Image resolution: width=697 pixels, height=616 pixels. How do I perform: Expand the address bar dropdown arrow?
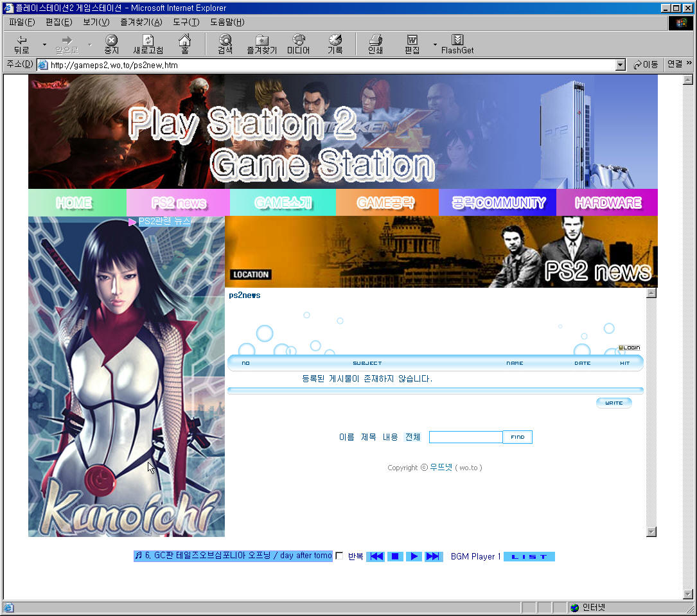(x=620, y=65)
